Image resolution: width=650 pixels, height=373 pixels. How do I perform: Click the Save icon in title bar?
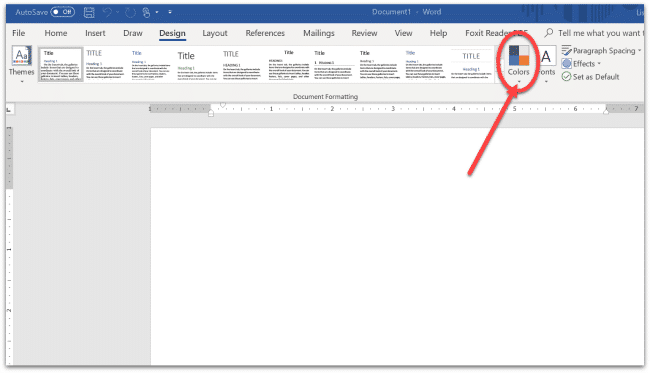click(89, 12)
